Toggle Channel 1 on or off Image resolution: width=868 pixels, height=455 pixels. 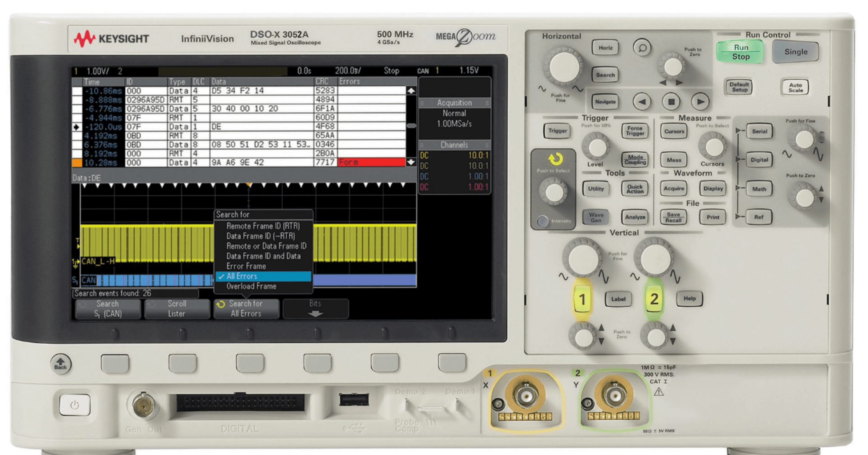[583, 299]
